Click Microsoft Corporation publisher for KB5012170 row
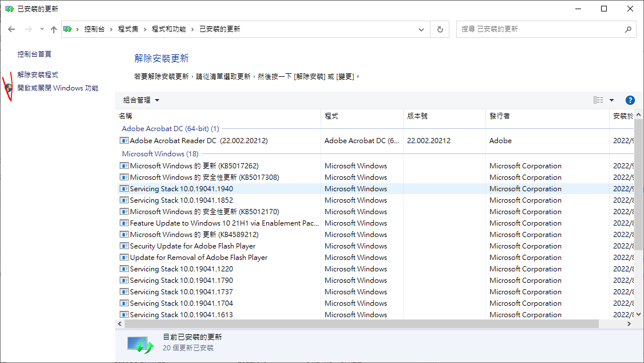 pos(526,212)
